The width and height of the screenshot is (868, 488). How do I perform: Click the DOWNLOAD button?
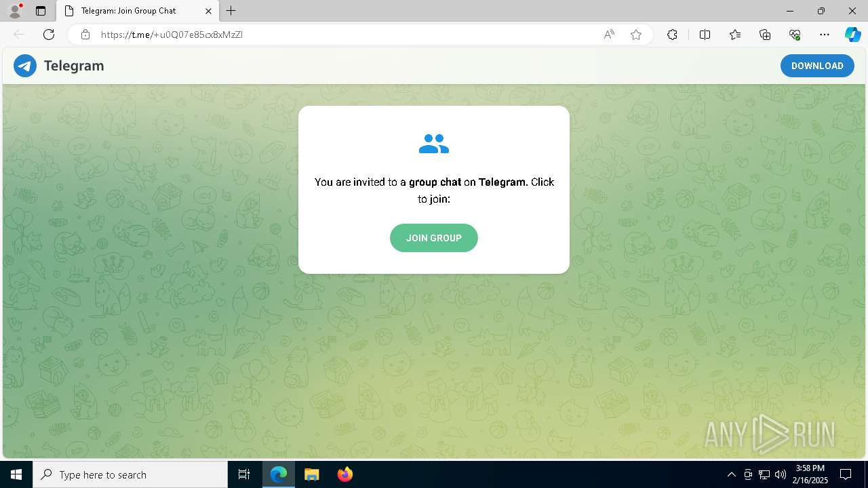point(817,66)
